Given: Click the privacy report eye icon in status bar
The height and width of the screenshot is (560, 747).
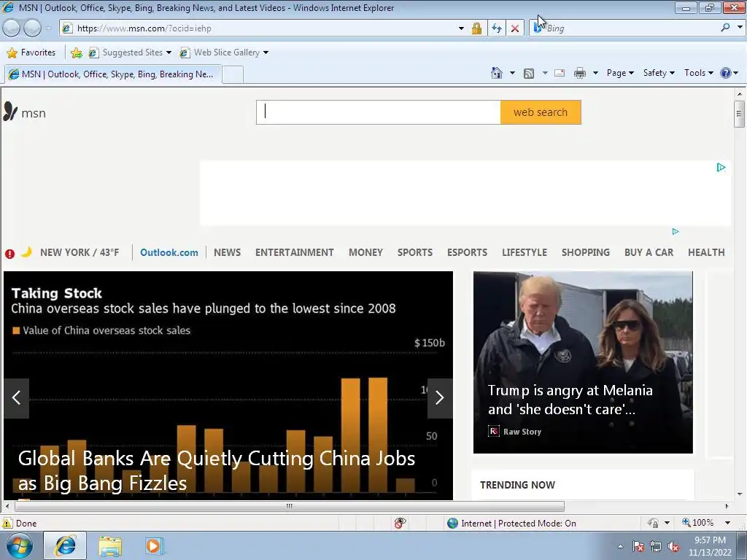Looking at the screenshot, I should 400,523.
